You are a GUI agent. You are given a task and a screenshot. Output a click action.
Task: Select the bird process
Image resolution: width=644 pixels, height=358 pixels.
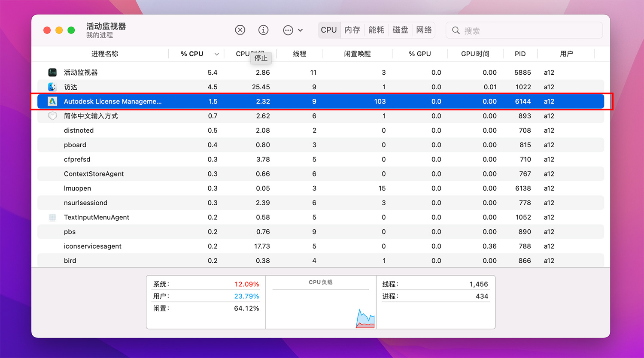(x=321, y=261)
